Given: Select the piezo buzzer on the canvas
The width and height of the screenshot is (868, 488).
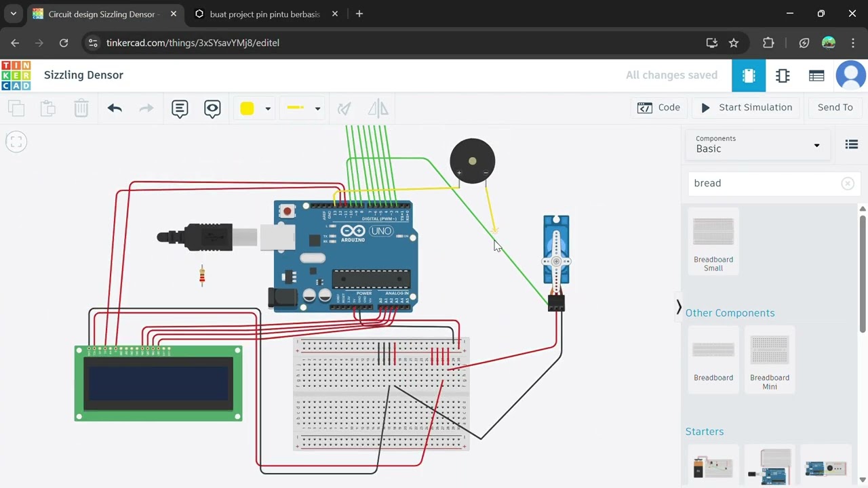Looking at the screenshot, I should coord(473,161).
